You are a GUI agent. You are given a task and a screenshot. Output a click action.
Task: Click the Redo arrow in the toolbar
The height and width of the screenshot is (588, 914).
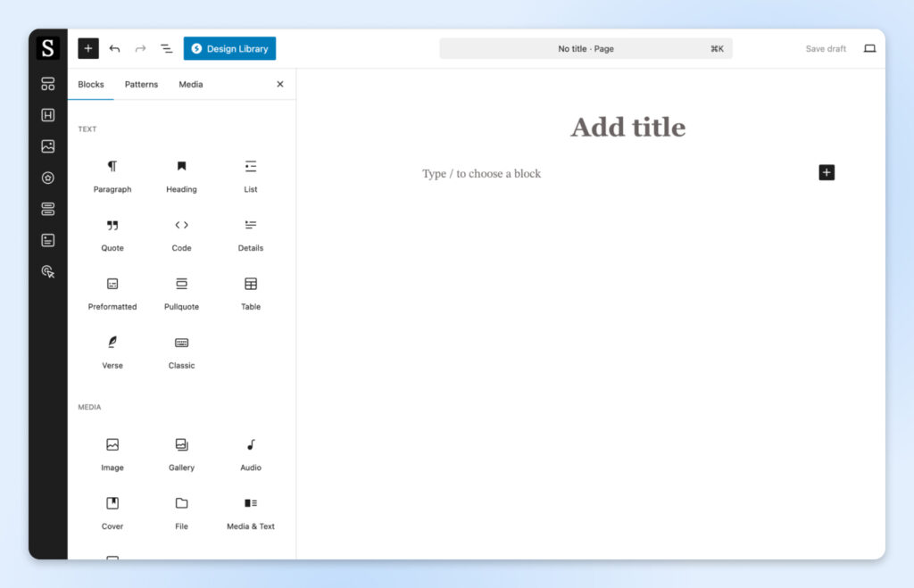coord(140,48)
